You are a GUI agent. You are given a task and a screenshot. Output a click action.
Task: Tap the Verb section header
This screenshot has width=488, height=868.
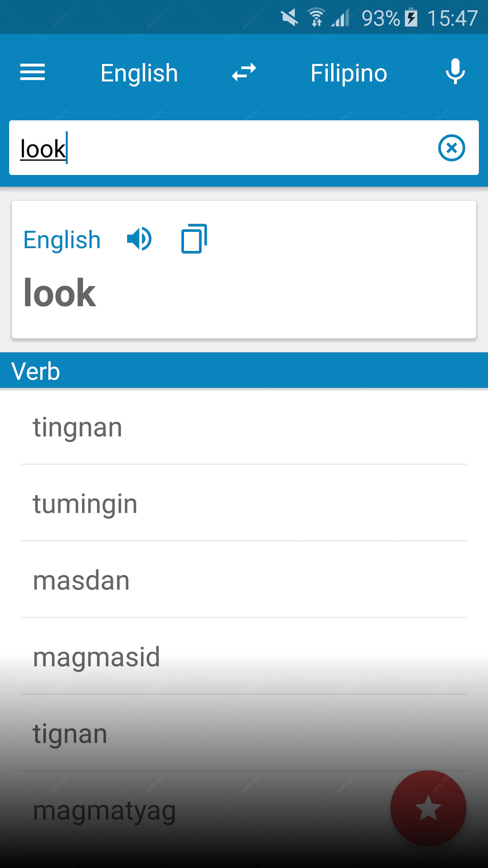244,371
